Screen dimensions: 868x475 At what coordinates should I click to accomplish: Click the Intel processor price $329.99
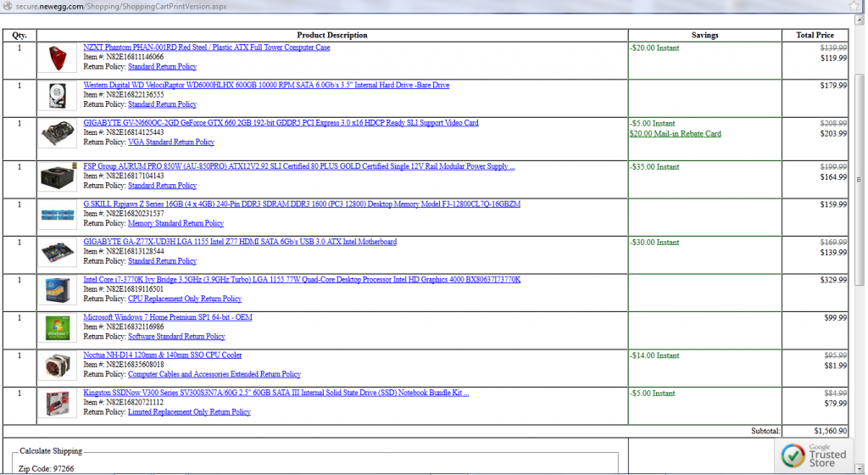[834, 280]
